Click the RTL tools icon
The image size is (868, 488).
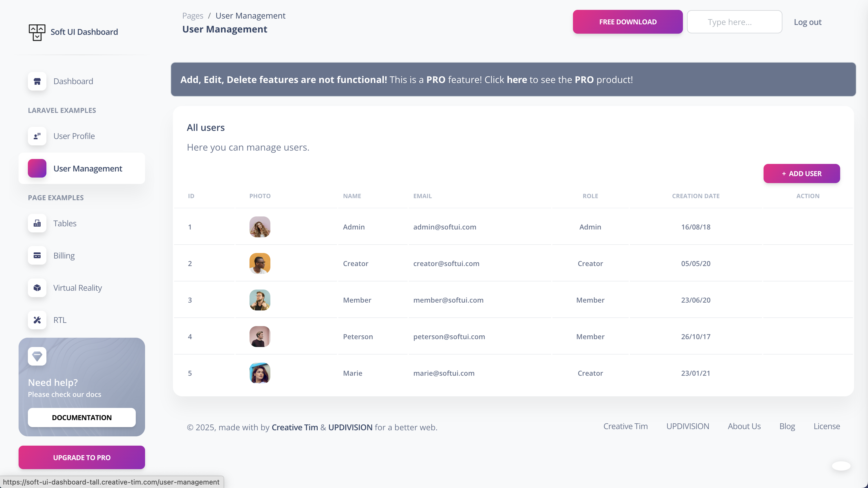coord(37,320)
